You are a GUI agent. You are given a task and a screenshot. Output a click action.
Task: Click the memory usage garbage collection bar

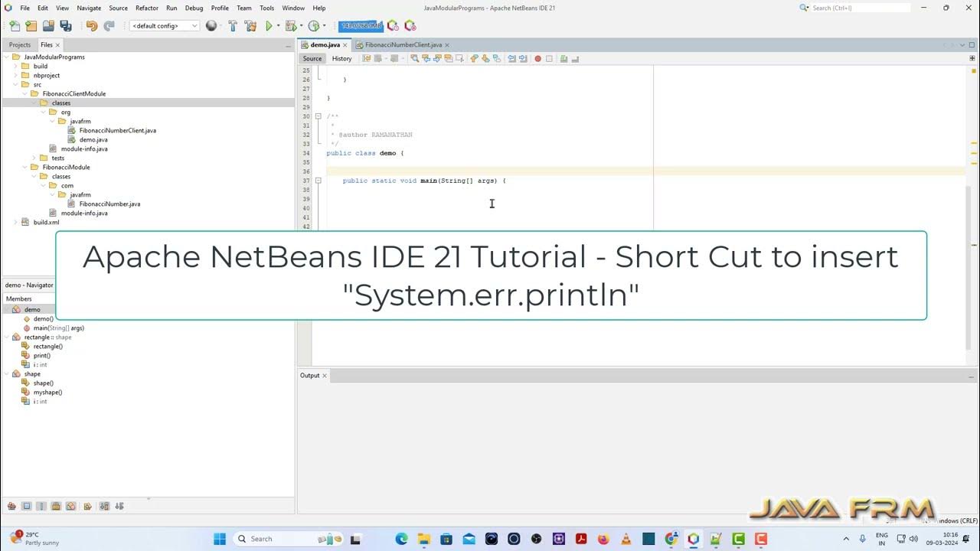click(x=361, y=26)
